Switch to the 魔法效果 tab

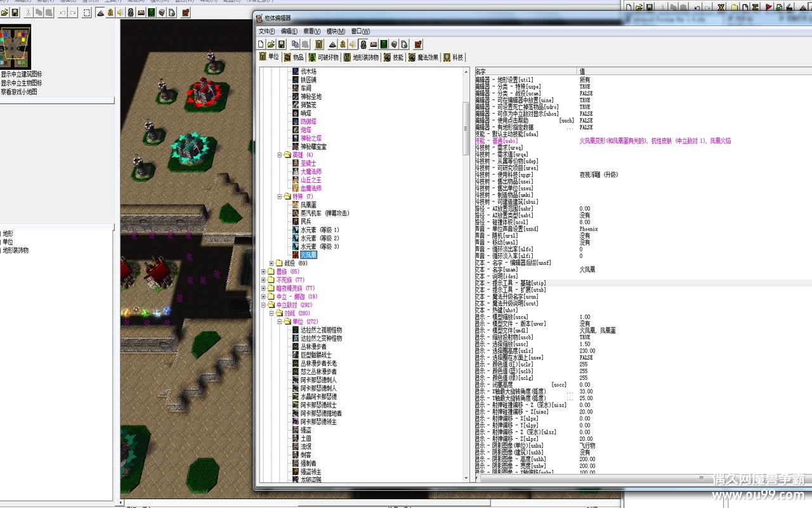click(x=423, y=57)
